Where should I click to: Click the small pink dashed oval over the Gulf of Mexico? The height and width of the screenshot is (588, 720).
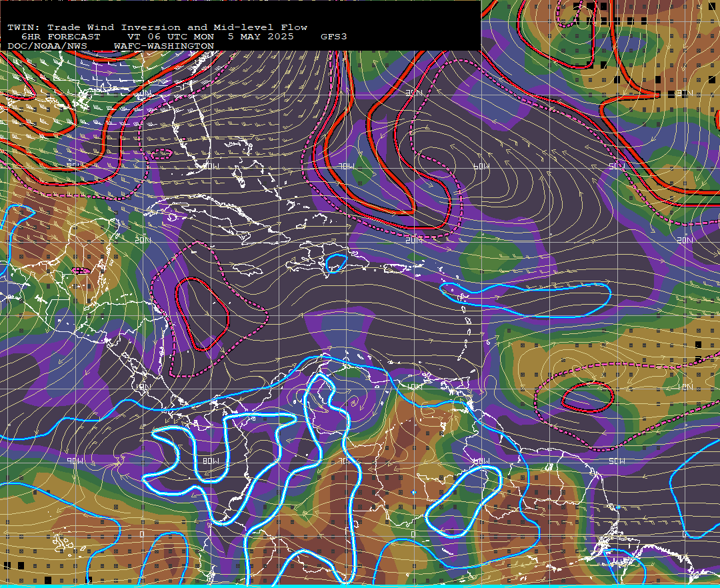pos(161,153)
